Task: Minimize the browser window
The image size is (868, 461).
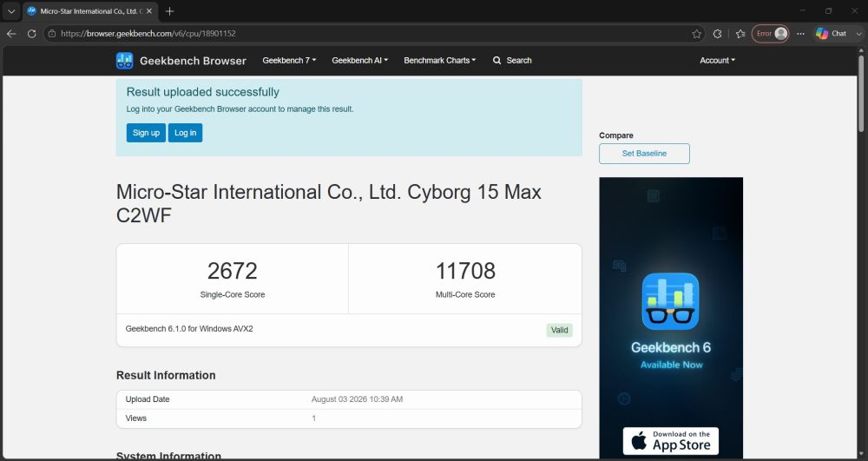Action: coord(803,11)
